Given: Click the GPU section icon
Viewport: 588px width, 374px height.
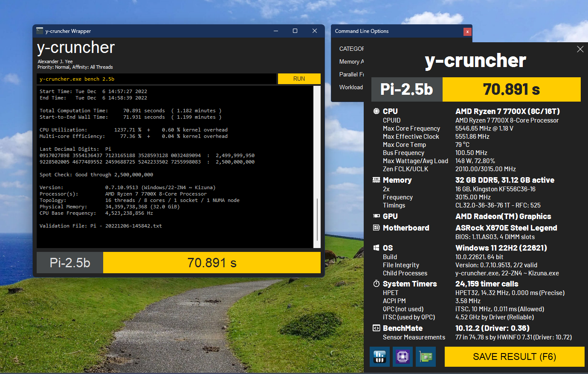Looking at the screenshot, I should pyautogui.click(x=376, y=216).
